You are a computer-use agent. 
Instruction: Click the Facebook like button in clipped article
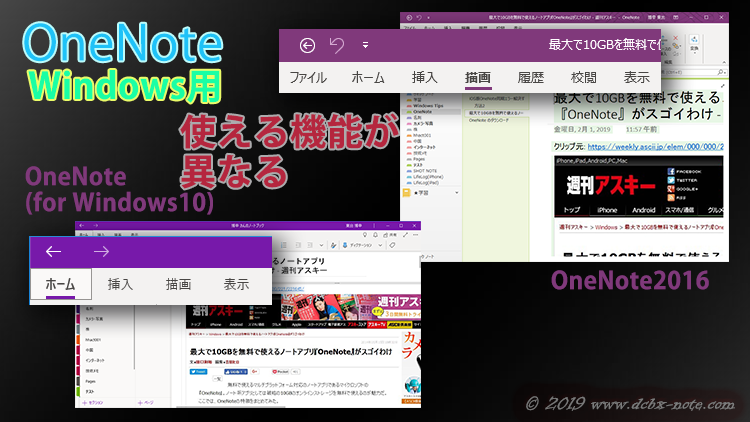click(236, 371)
